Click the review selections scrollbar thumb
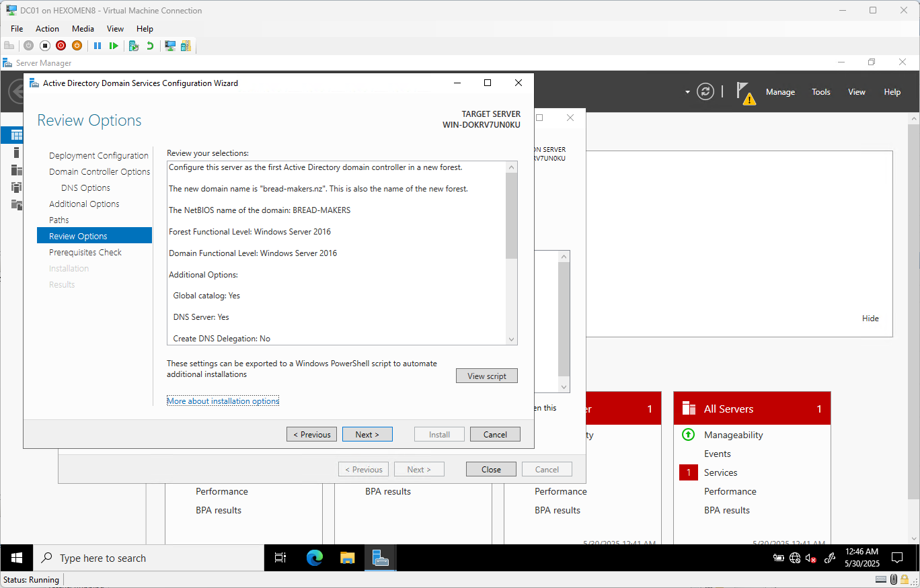 [512, 216]
